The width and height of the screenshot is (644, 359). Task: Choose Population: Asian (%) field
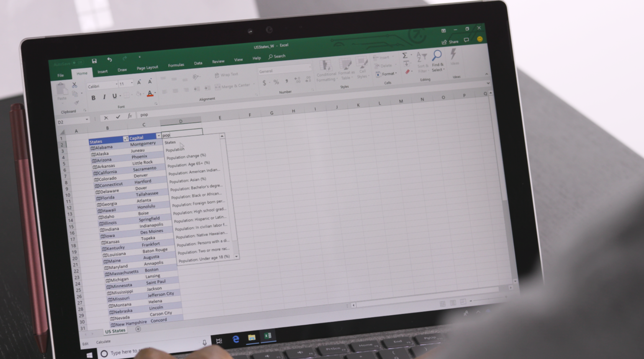(187, 180)
